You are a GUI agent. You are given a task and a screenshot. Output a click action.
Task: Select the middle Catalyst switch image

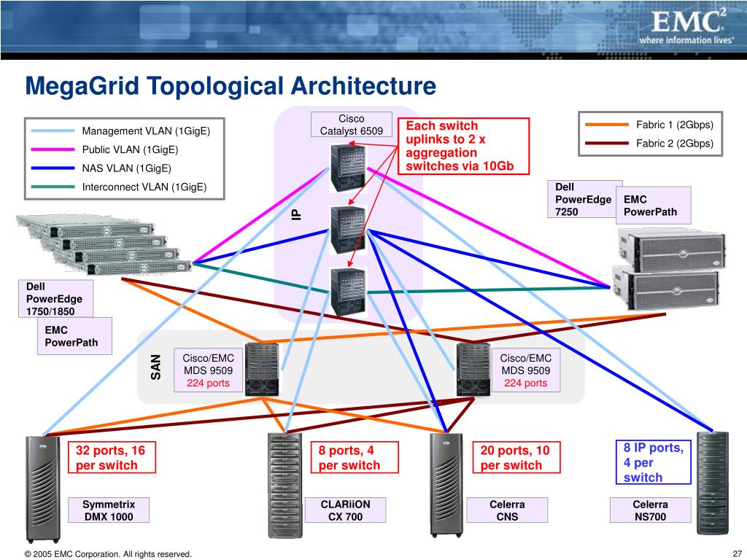click(x=349, y=230)
